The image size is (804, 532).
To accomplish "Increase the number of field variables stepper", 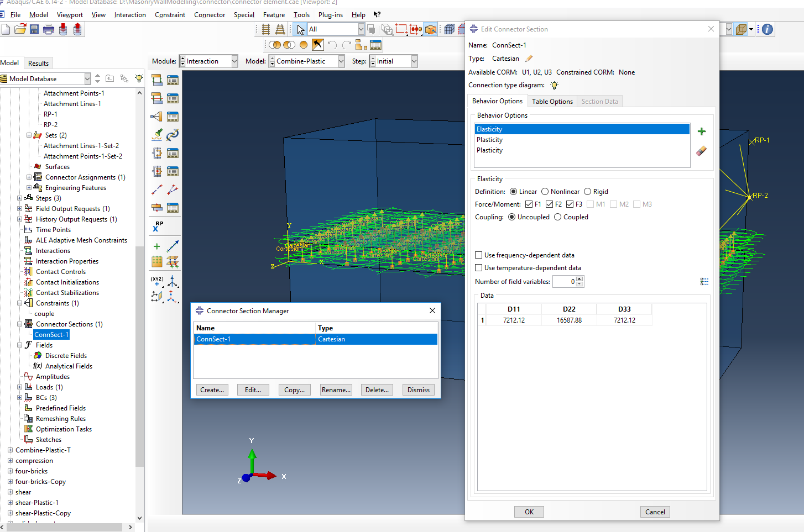I will tap(579, 279).
